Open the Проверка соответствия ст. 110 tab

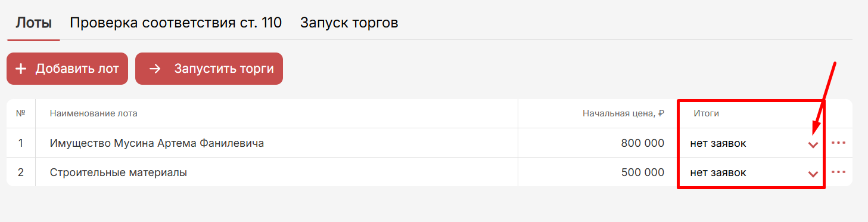176,23
